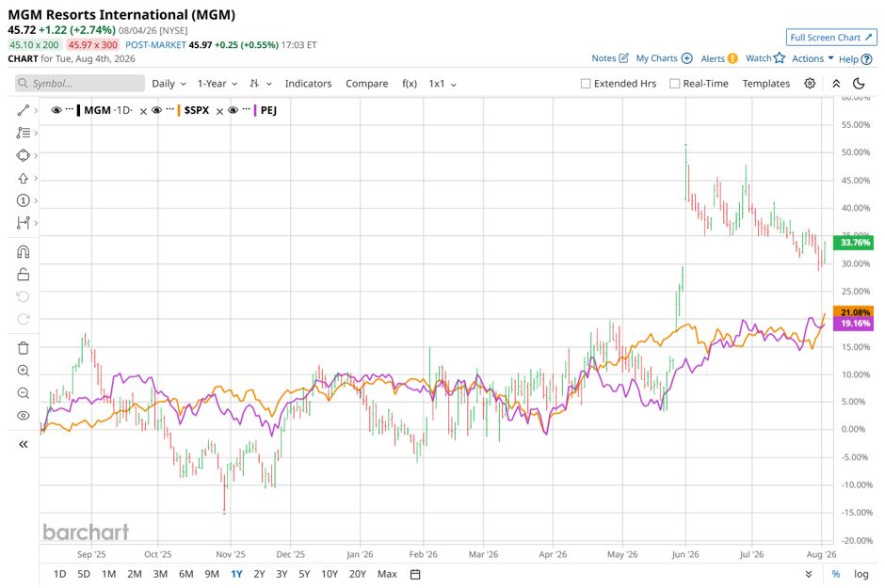This screenshot has width=885, height=588.
Task: Select the 5Y time range
Action: 304,574
